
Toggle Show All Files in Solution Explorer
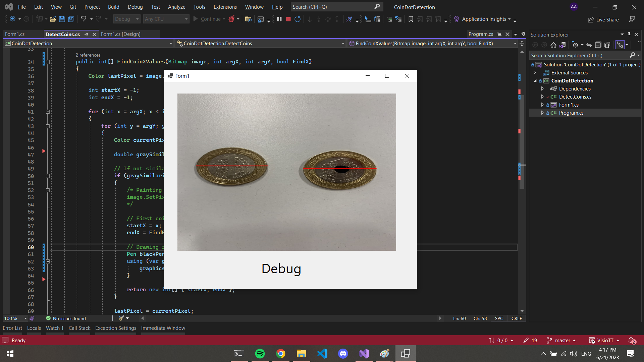(x=607, y=45)
